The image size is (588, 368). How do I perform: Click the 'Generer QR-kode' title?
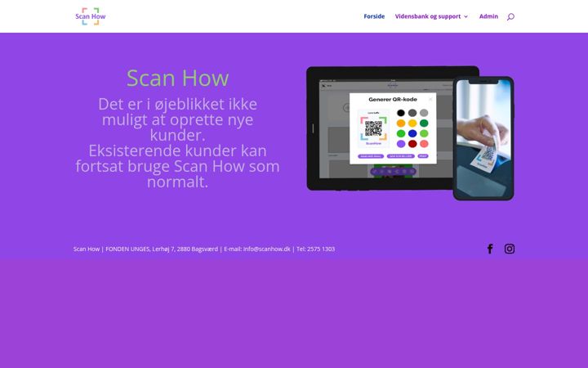393,100
